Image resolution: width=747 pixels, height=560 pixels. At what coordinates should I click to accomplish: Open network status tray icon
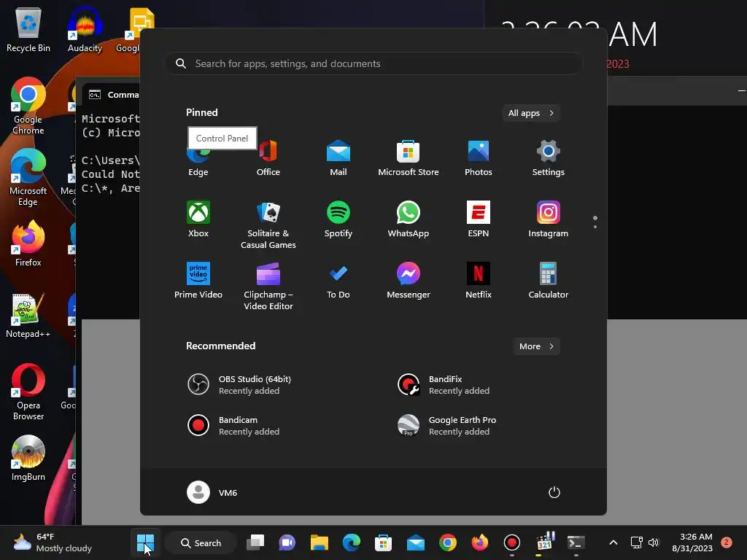(636, 542)
